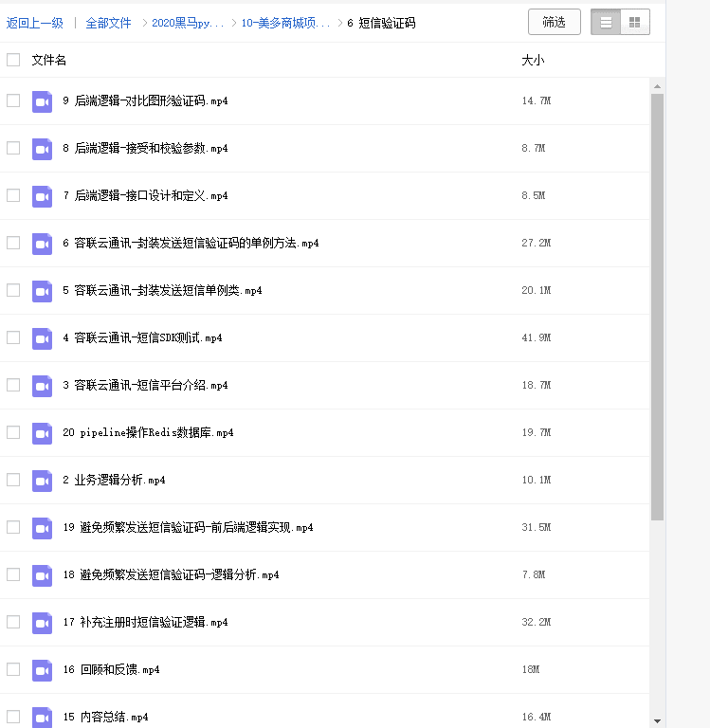The height and width of the screenshot is (728, 710).
Task: Click video icon for 5 容联云通讯 单例类.mp4
Action: 42,291
